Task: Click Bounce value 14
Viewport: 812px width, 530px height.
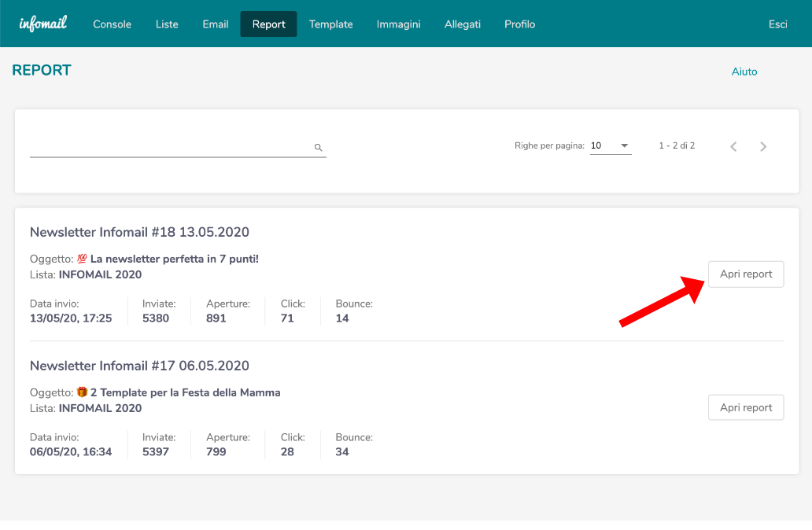Action: pos(342,318)
